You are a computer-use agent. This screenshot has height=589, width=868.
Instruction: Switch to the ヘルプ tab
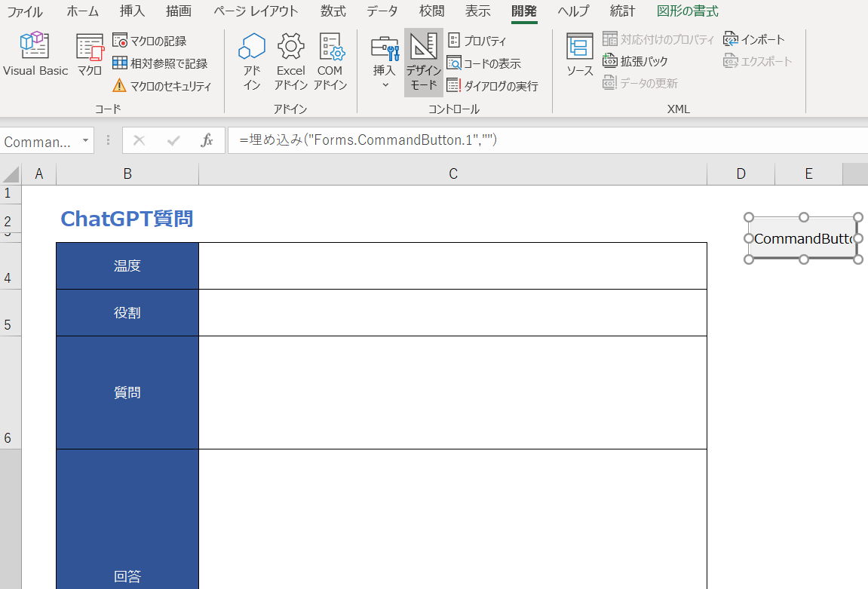[x=573, y=11]
